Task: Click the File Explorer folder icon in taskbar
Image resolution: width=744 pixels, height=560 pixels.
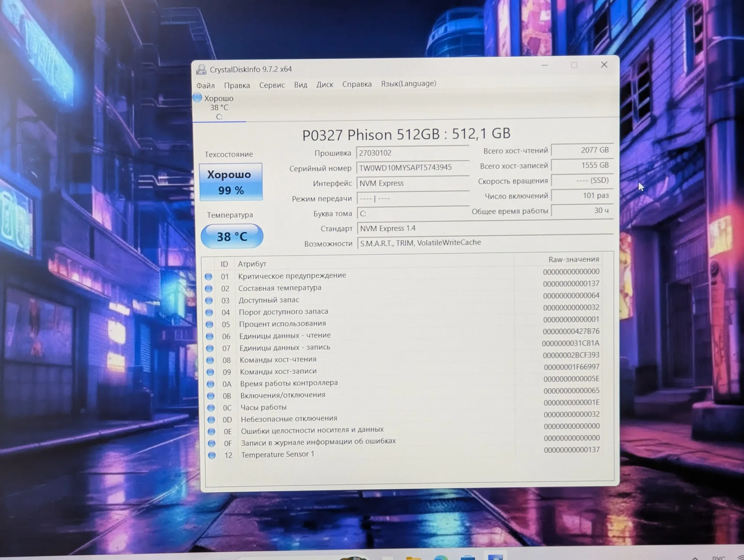Action: (x=413, y=558)
